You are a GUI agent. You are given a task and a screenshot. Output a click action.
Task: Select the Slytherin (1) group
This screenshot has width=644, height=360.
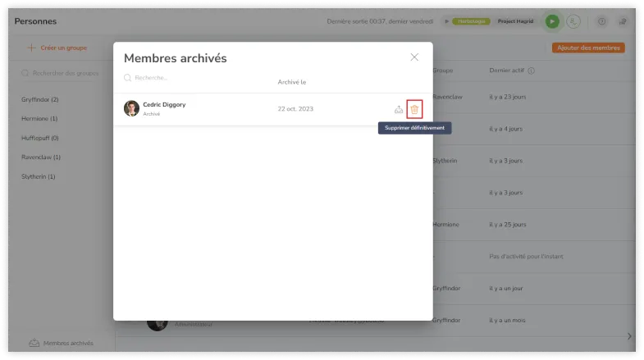39,176
